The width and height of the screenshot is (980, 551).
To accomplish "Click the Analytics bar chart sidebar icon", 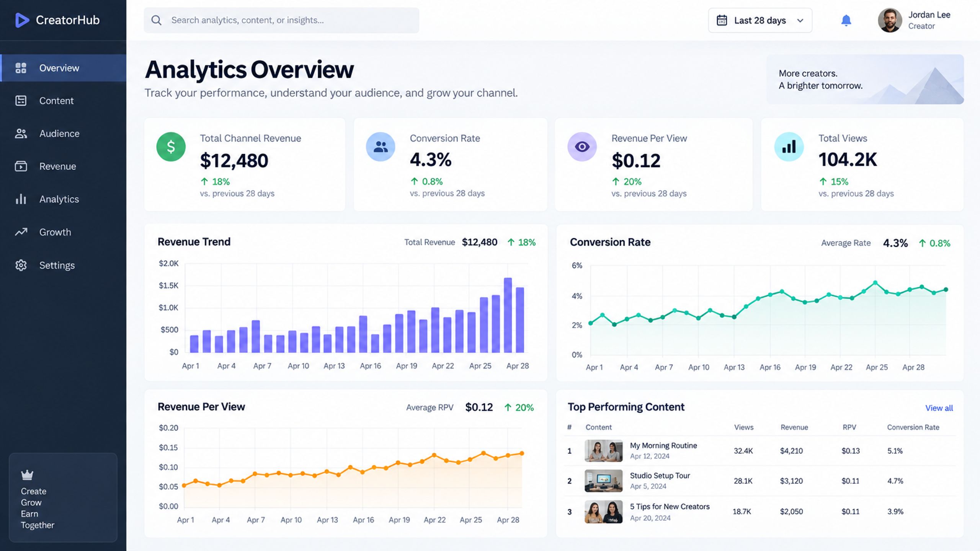I will click(21, 199).
